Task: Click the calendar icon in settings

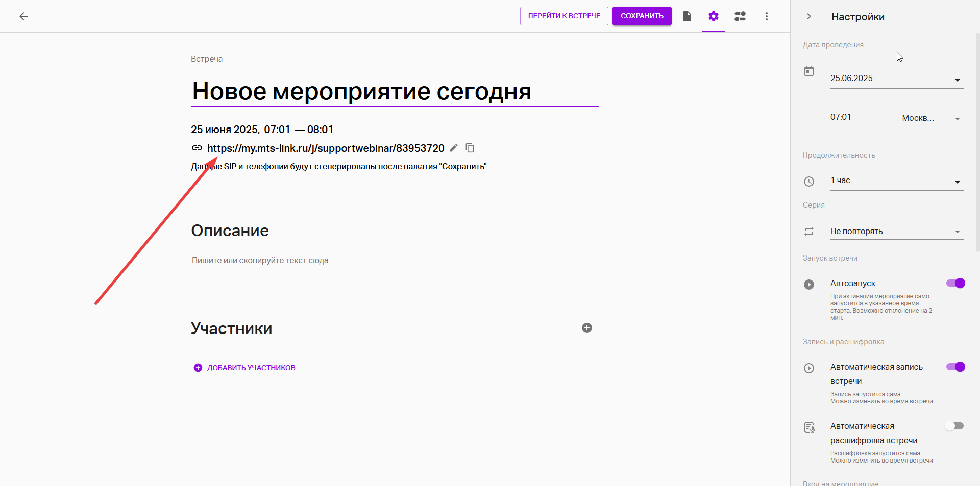Action: (809, 71)
